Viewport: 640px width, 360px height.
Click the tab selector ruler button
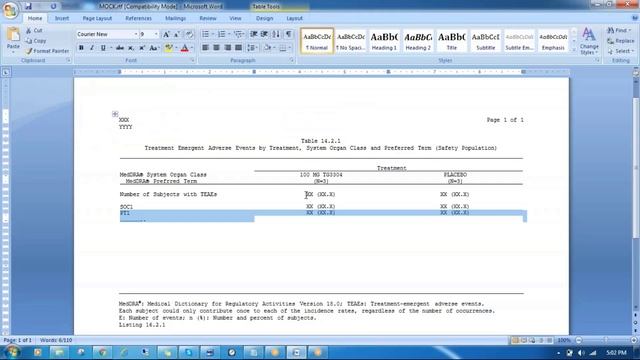click(x=6, y=73)
